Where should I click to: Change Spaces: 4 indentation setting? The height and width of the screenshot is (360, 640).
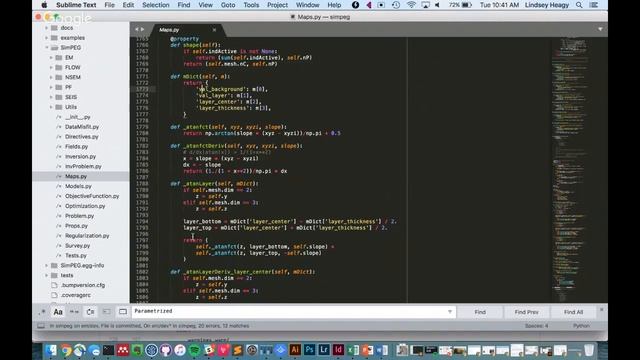tap(536, 326)
